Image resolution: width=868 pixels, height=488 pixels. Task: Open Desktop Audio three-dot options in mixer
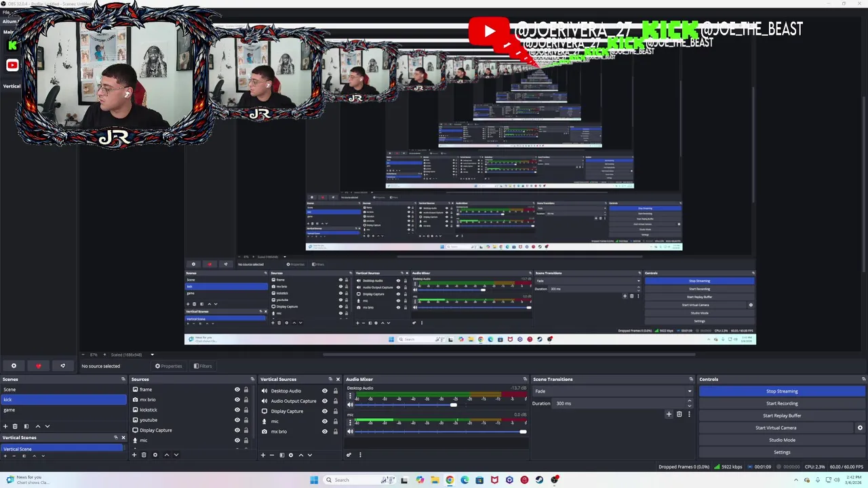(x=351, y=396)
